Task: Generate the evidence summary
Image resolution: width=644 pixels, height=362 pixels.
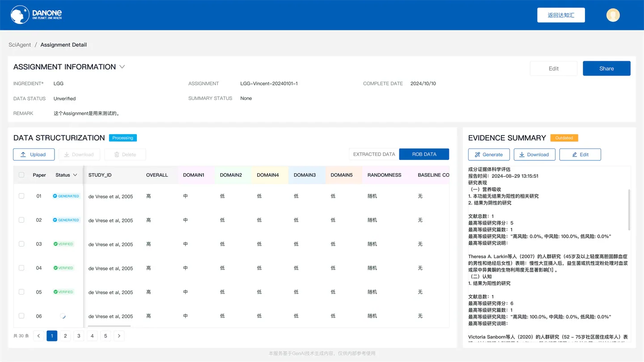Action: click(x=489, y=155)
